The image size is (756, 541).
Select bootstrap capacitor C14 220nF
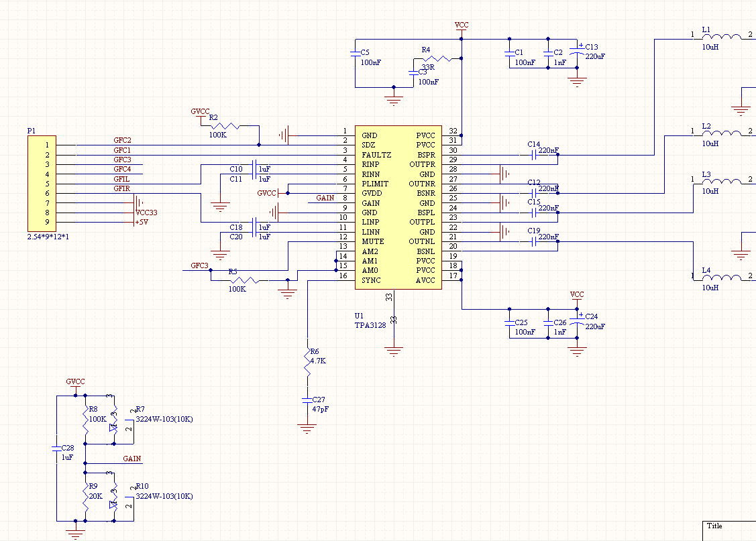coord(534,155)
